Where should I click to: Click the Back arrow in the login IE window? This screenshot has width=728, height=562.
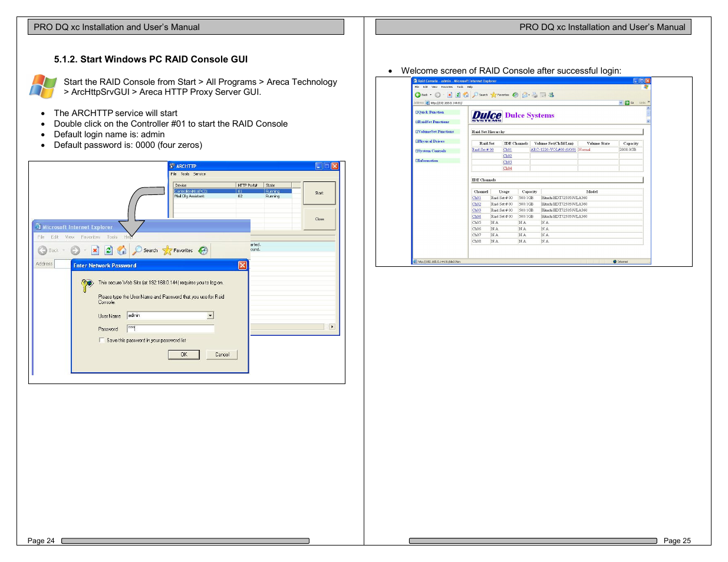pos(42,250)
